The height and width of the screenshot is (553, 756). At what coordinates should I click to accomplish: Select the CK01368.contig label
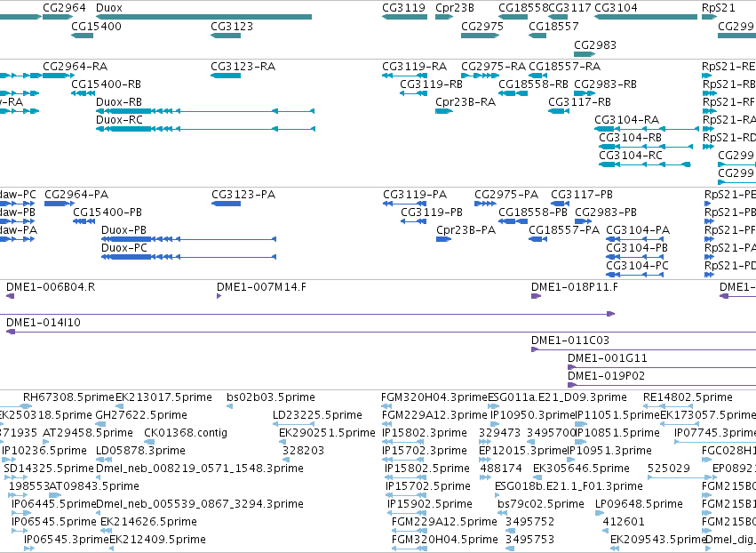[186, 433]
